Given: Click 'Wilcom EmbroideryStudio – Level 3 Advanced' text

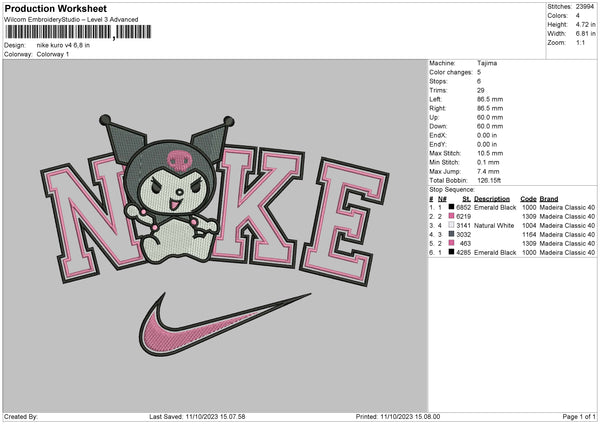Looking at the screenshot, I should (x=71, y=20).
